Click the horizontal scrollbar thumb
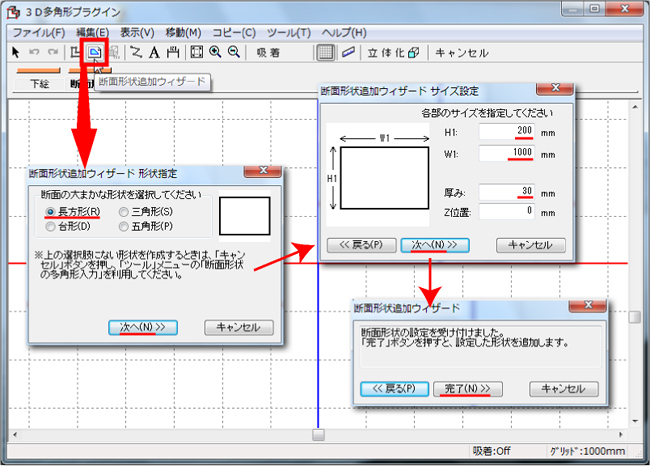This screenshot has height=466, width=650. pyautogui.click(x=318, y=435)
